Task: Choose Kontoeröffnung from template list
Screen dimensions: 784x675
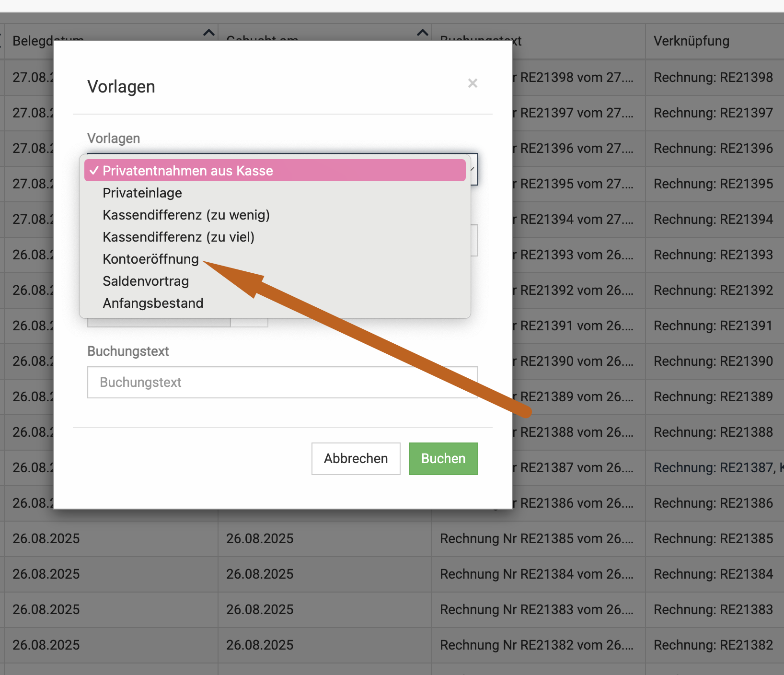Action: (150, 259)
